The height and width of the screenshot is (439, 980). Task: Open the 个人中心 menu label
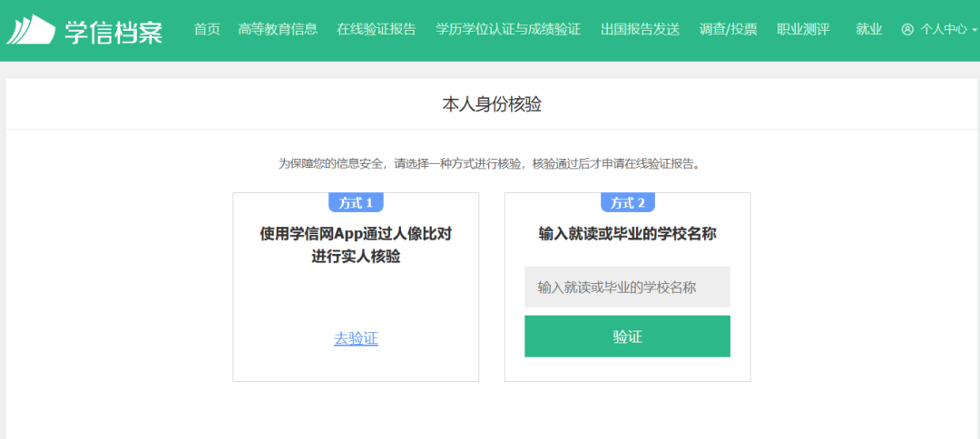(x=944, y=29)
